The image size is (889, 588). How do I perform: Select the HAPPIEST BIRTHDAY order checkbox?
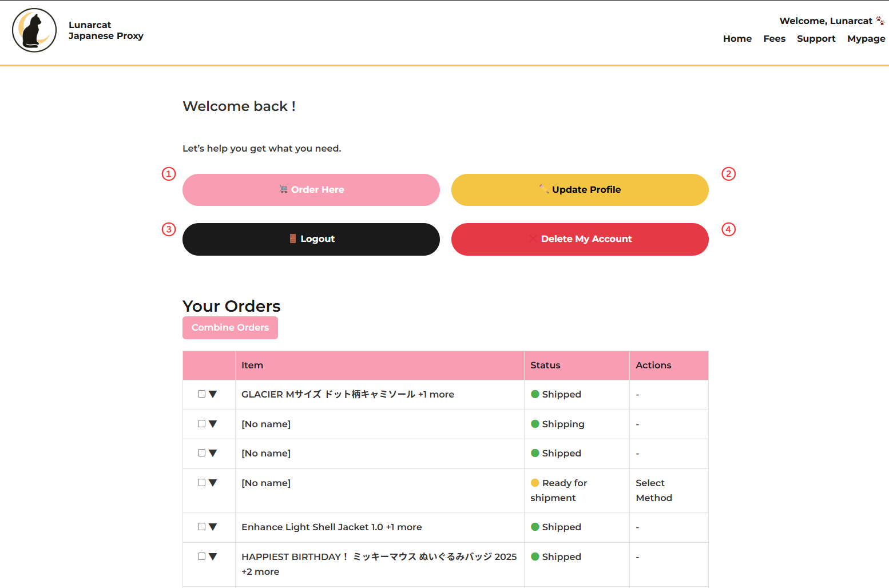pos(201,557)
